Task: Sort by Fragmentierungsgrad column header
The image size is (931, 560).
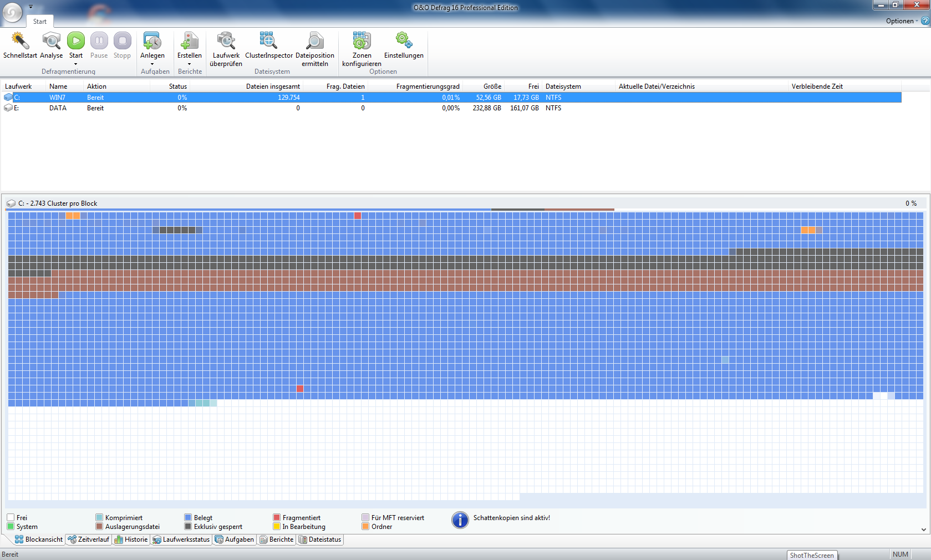Action: (x=428, y=86)
